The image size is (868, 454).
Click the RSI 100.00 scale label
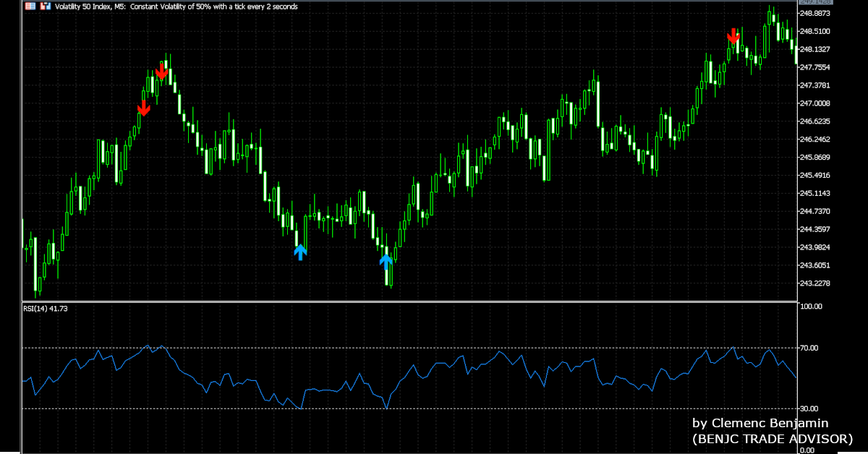[x=812, y=307]
